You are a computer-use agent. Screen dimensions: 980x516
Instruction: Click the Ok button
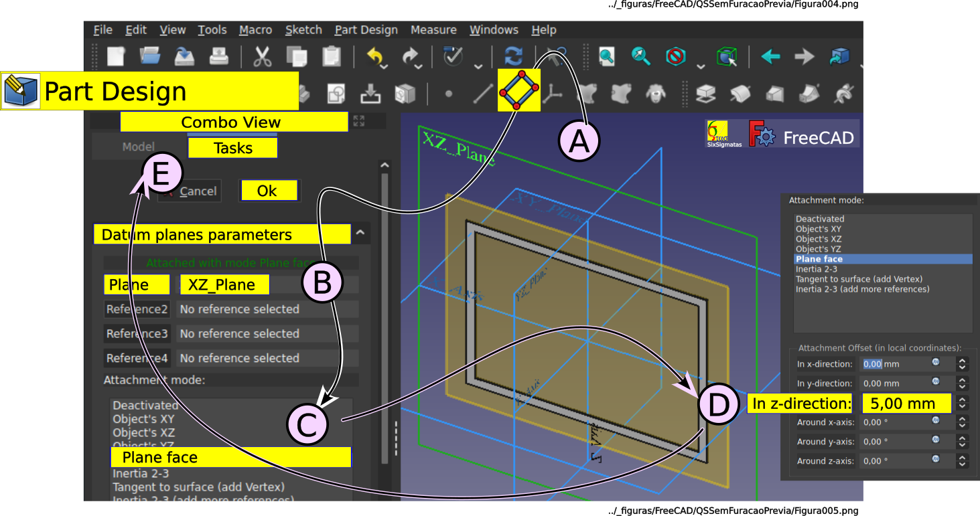point(269,191)
